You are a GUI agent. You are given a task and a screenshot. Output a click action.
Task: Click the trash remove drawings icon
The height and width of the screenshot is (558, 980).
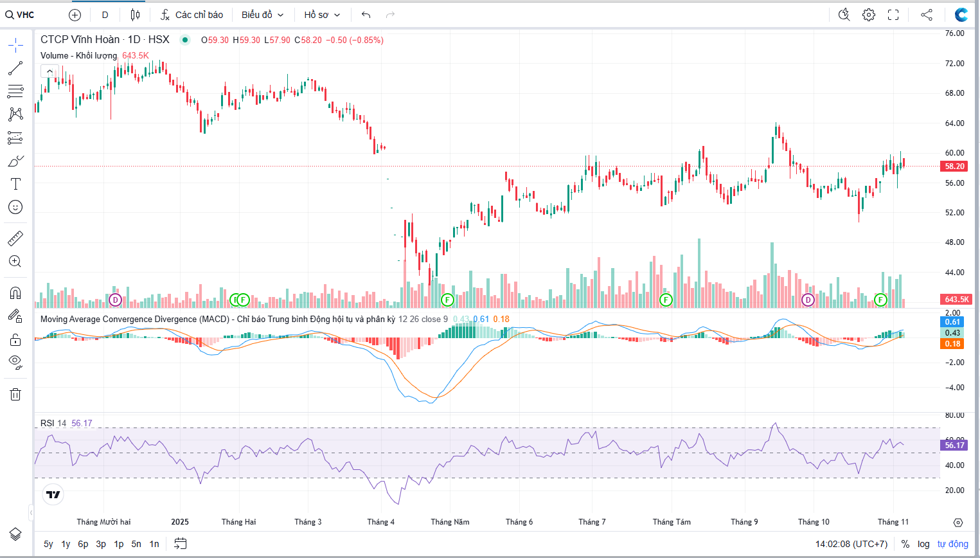tap(15, 395)
